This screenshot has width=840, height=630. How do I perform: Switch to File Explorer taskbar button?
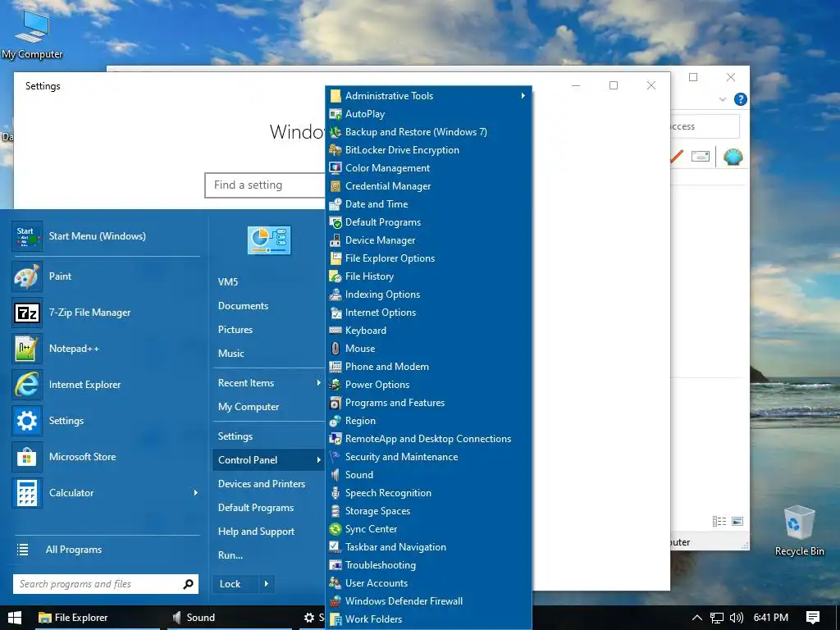coord(98,618)
